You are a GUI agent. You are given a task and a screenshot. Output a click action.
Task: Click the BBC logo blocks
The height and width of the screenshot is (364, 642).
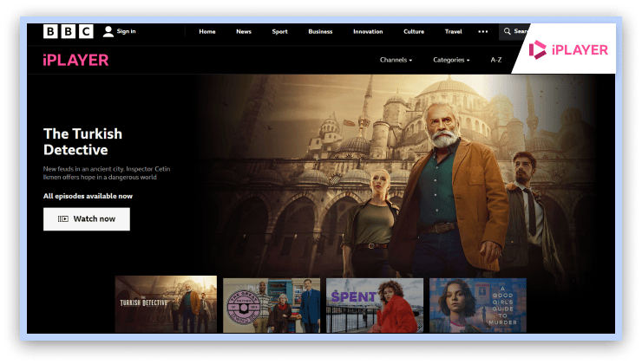pyautogui.click(x=69, y=31)
